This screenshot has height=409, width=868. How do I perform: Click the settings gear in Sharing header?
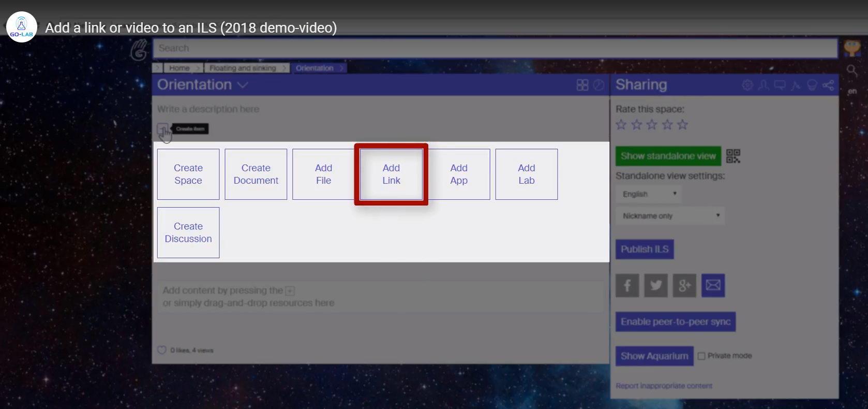747,85
